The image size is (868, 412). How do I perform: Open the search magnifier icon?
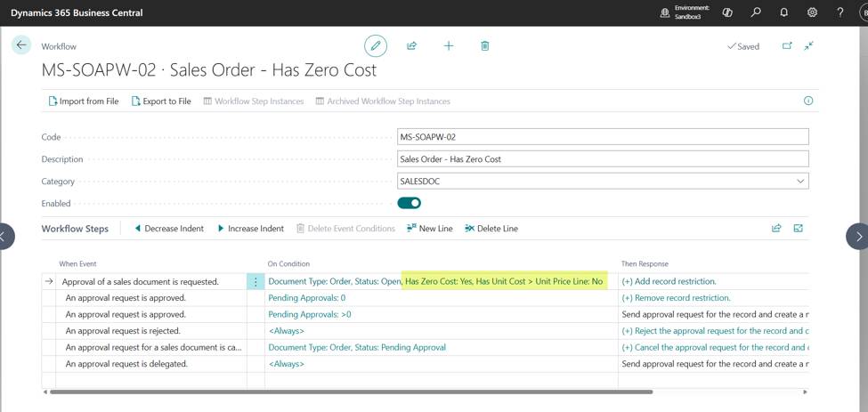756,12
